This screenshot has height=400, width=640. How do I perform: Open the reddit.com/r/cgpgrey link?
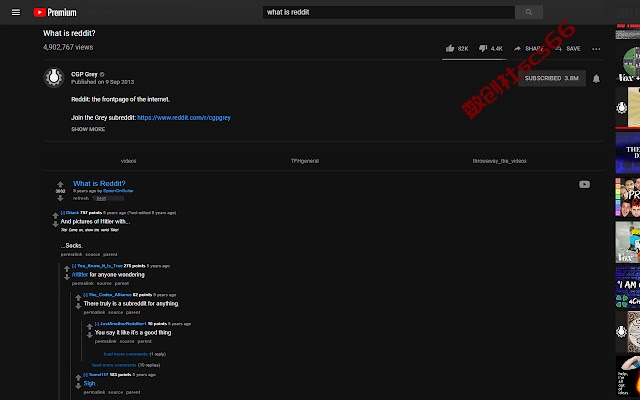(184, 118)
